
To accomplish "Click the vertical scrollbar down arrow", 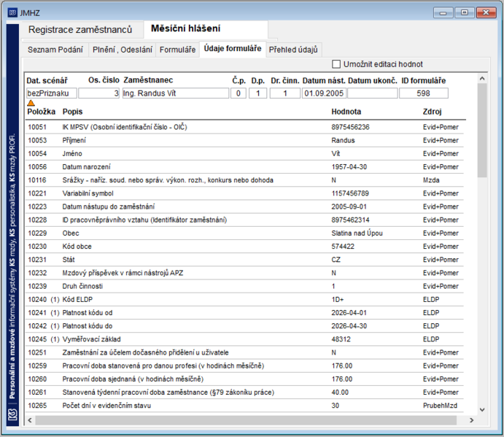I will [482, 410].
